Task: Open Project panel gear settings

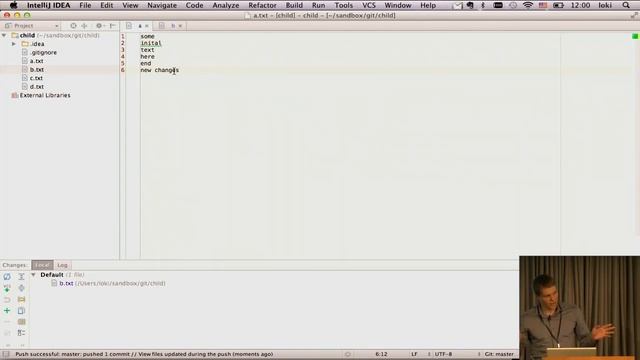Action: [x=100, y=26]
